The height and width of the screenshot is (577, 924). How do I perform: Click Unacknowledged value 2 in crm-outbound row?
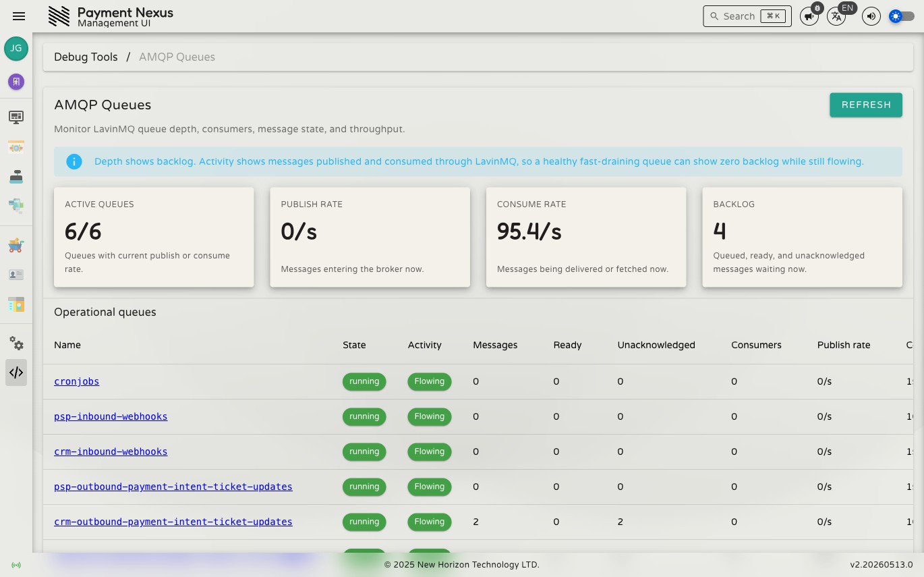pyautogui.click(x=620, y=522)
